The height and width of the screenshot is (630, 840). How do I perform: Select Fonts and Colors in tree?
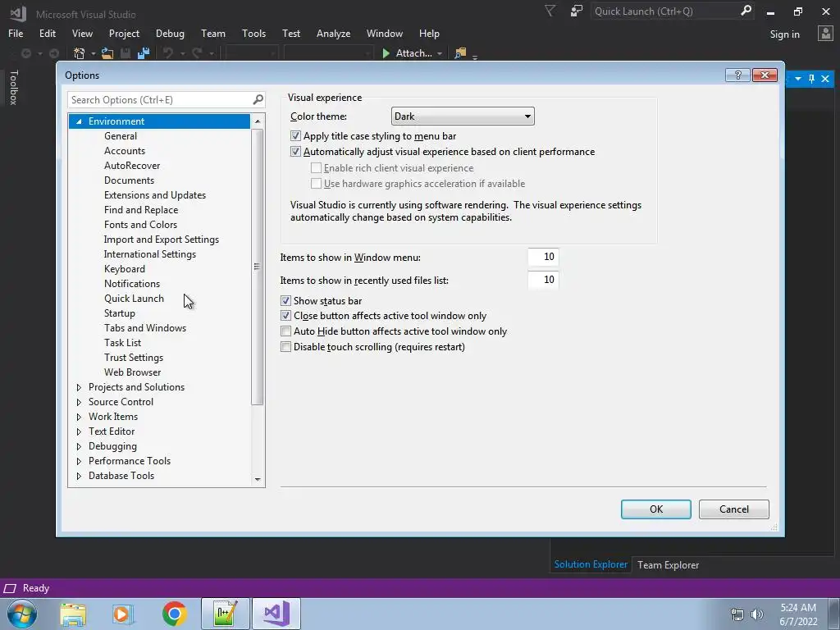tap(140, 225)
